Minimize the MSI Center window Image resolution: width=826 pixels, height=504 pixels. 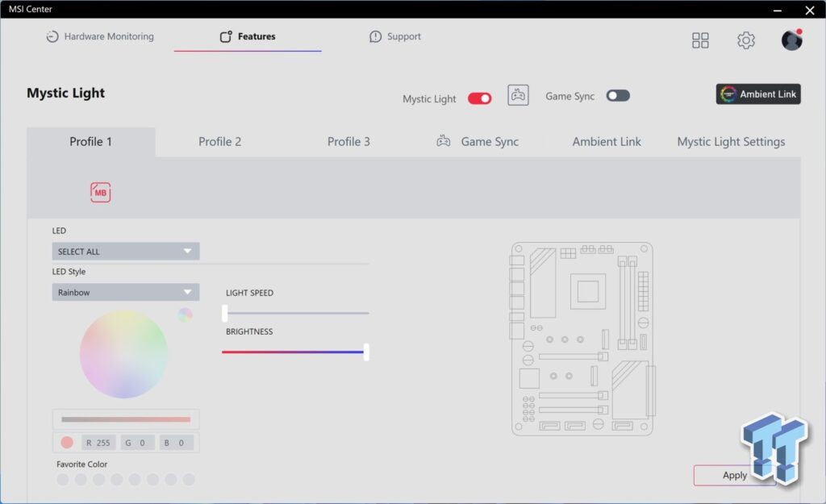778,10
